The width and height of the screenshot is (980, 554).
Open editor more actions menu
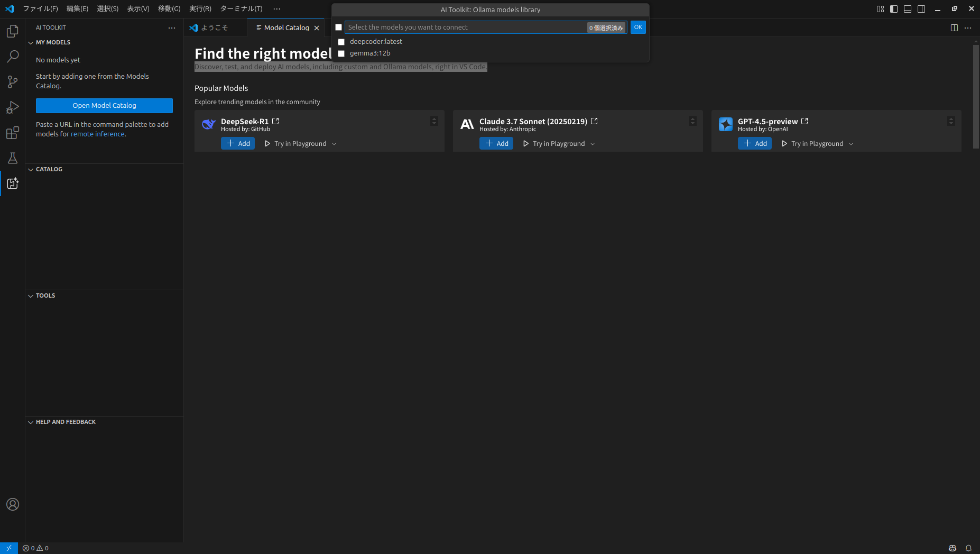click(968, 27)
